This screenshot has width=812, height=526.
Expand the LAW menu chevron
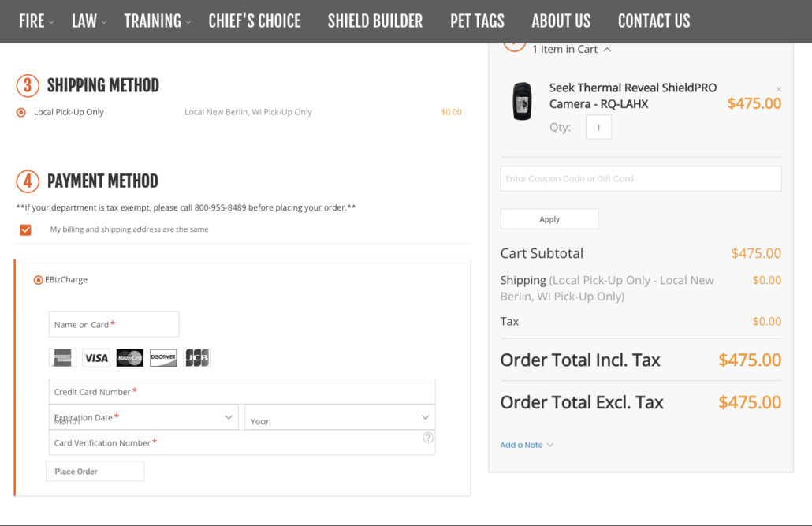(x=104, y=22)
